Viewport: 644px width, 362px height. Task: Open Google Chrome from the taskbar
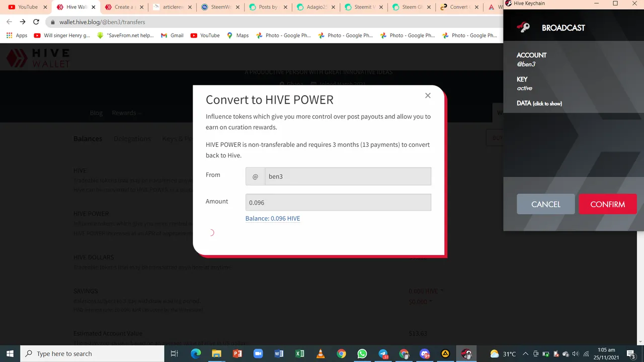coord(341,353)
